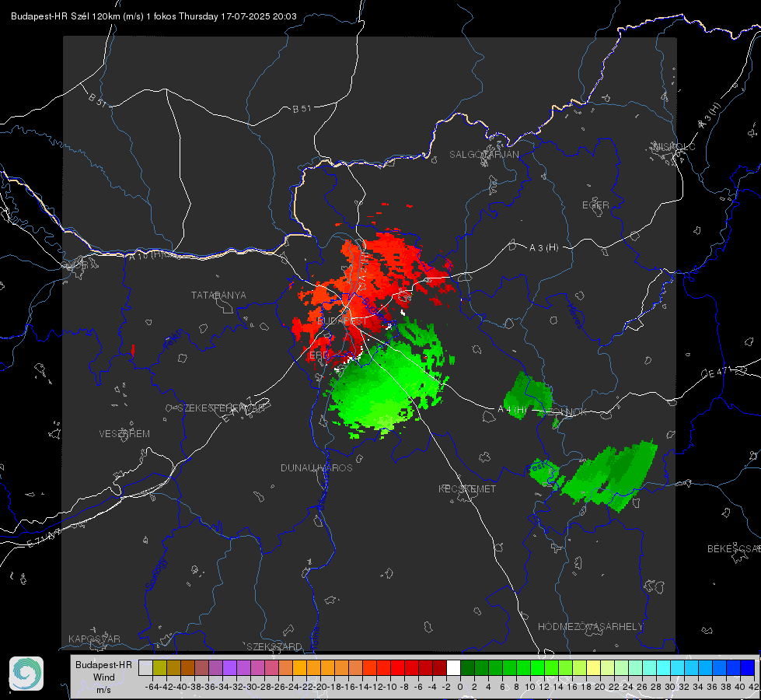Select the TATABÁNYA city label
761x700 pixels.
(218, 295)
